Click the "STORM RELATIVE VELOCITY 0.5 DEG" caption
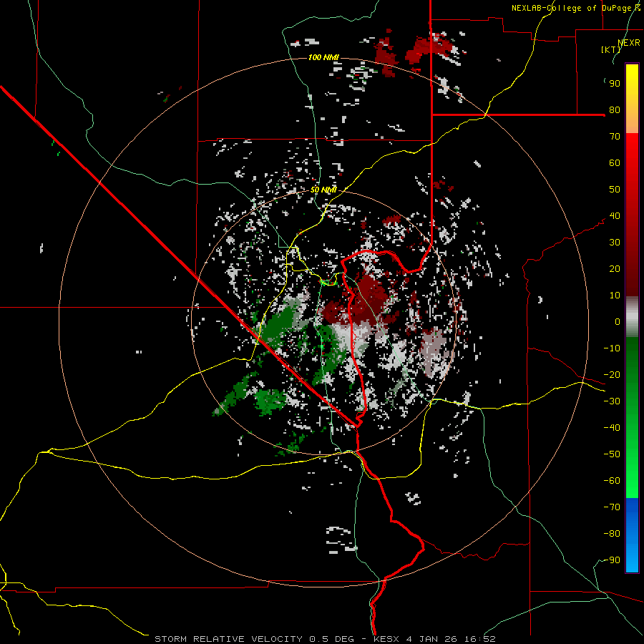The width and height of the screenshot is (644, 644). [254, 639]
